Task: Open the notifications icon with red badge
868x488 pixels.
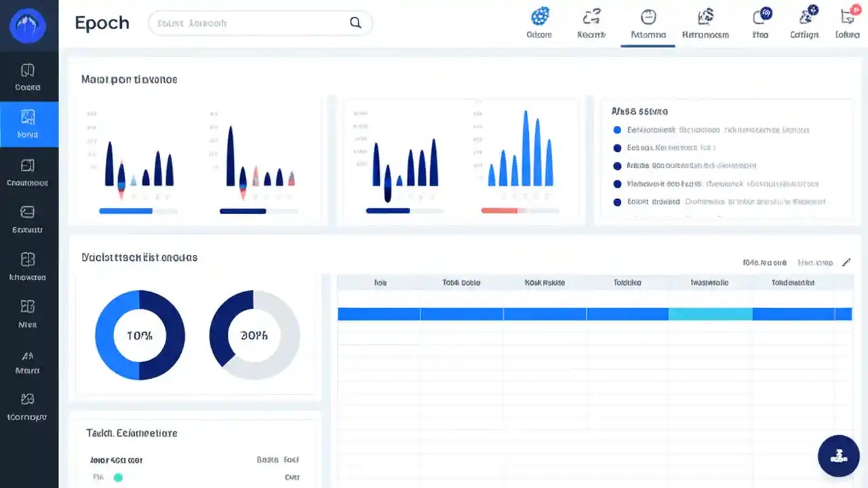Action: (x=847, y=17)
